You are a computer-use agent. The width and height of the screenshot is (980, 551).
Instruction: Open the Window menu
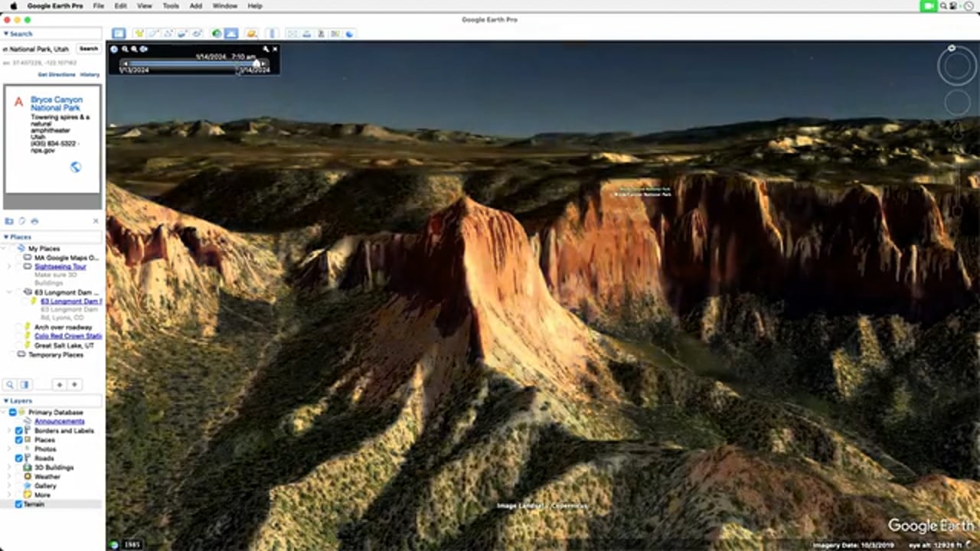click(224, 5)
